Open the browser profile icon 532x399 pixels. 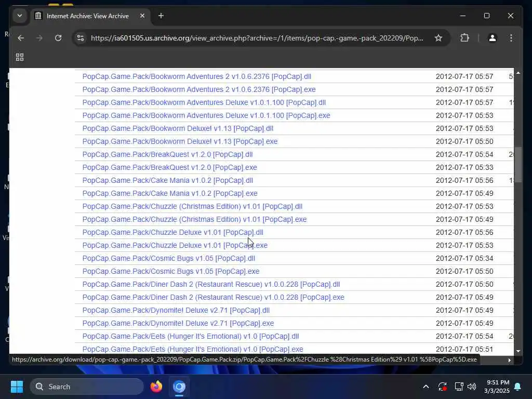[x=493, y=38]
